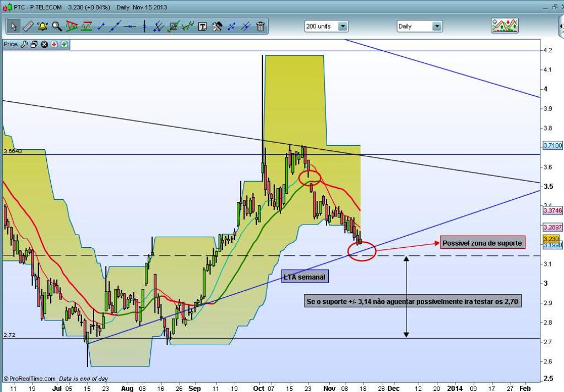
Task: Close the Price panel with X icon
Action: click(44, 44)
